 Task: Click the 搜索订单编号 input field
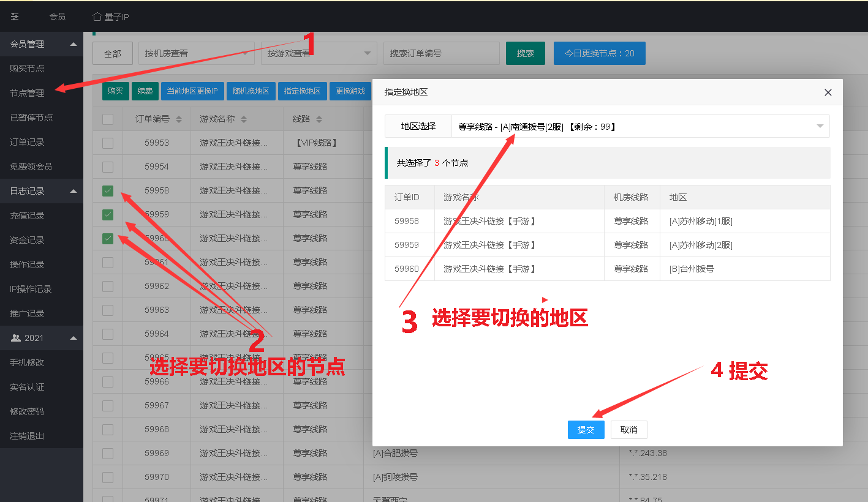pyautogui.click(x=441, y=53)
